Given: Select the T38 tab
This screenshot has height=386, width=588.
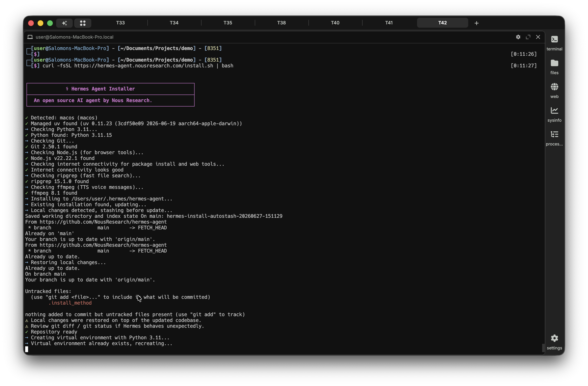Looking at the screenshot, I should click(x=281, y=23).
